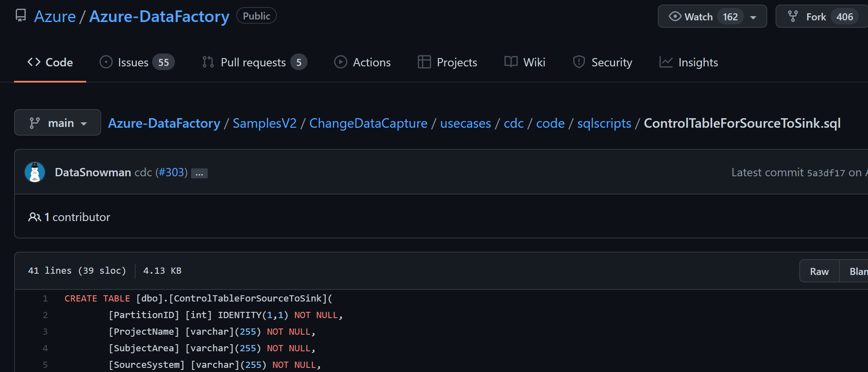
Task: Click the Insights graph icon
Action: coord(666,62)
